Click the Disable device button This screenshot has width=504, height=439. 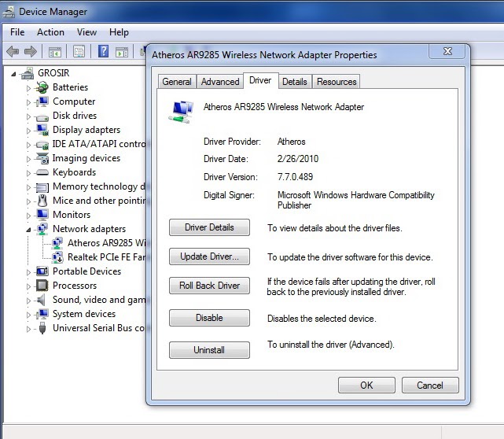209,318
